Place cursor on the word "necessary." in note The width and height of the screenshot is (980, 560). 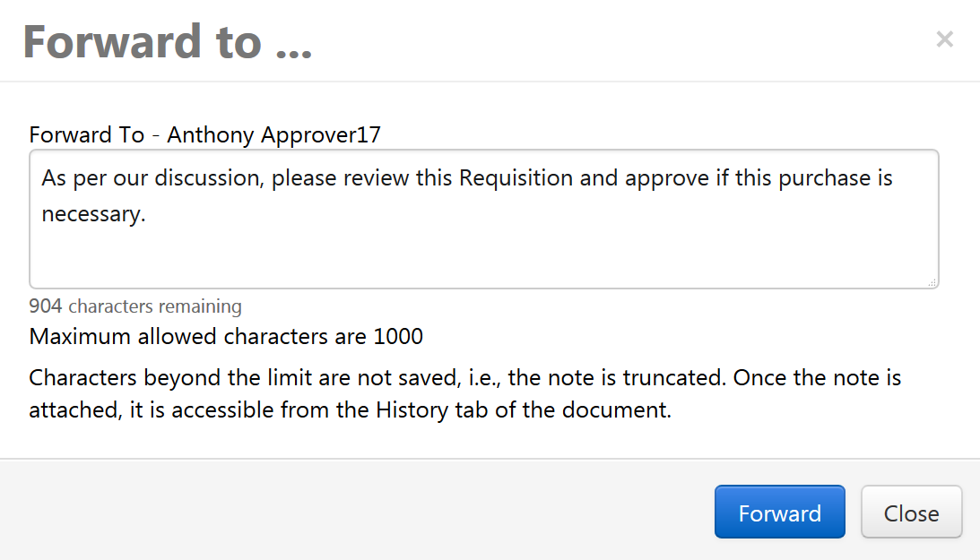(x=93, y=215)
